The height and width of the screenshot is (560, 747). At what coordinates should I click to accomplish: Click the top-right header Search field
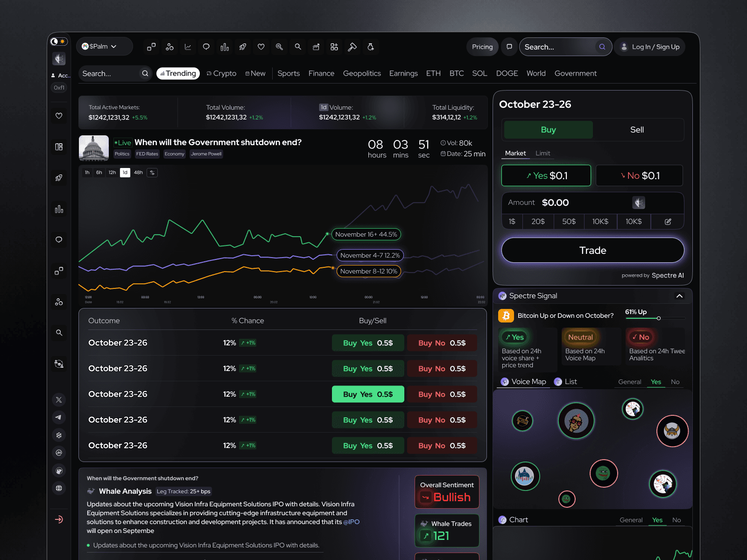coord(565,47)
